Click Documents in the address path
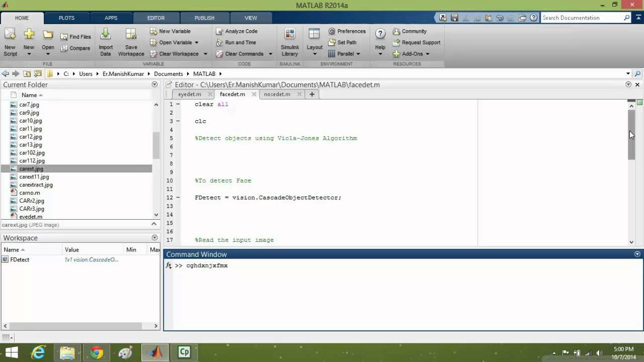644x362 pixels. point(169,73)
